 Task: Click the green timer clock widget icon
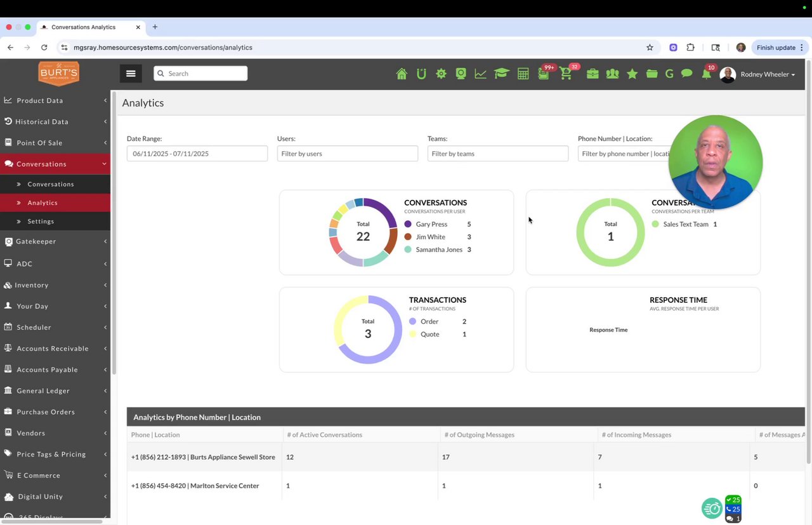(712, 508)
